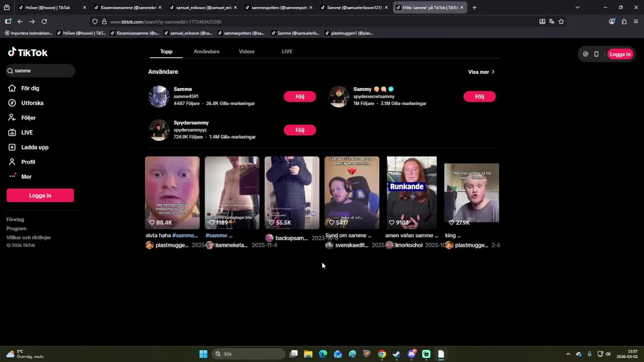Viewport: 644px width, 362px height.
Task: Open the Företag footer link
Action: [15, 220]
